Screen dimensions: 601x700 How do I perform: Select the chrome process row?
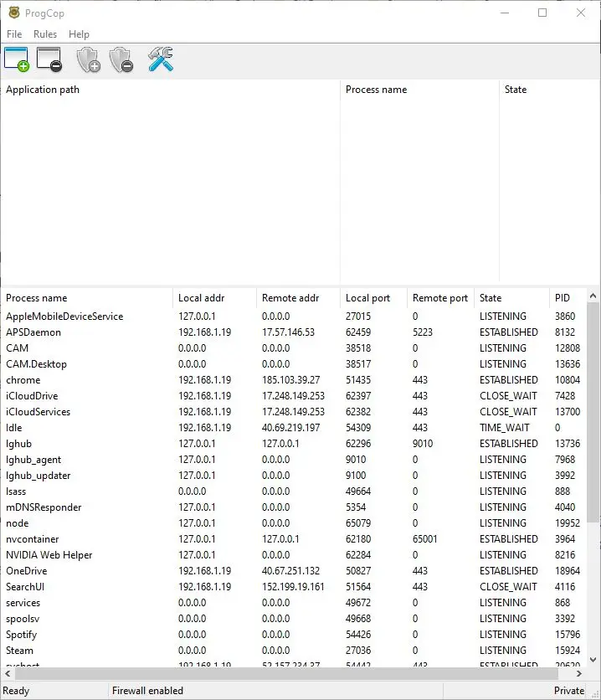coord(293,380)
